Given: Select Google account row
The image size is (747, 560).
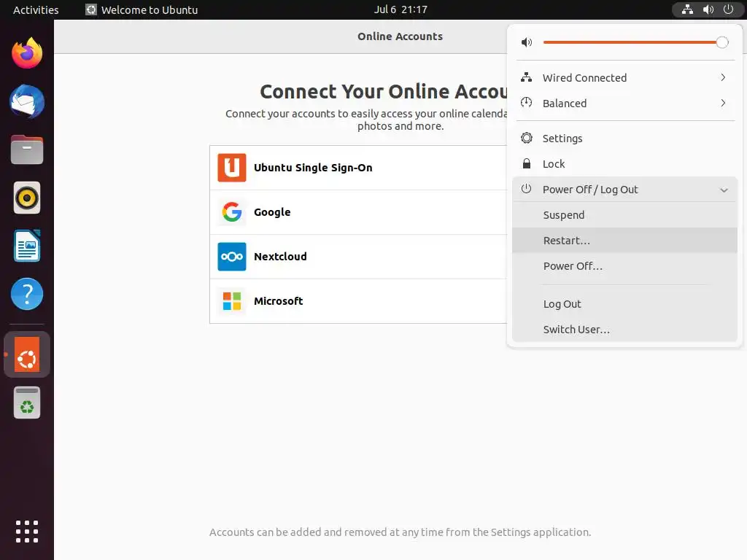Looking at the screenshot, I should point(358,212).
